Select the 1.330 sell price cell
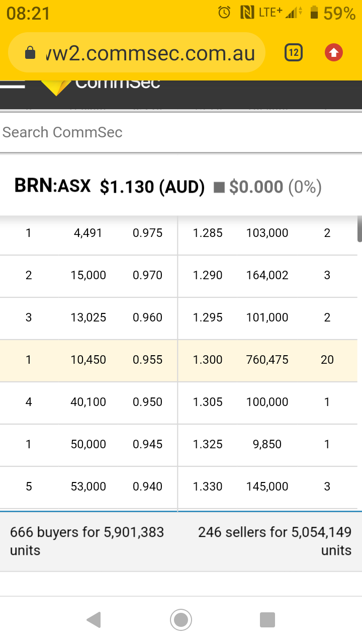Screen dimensions: 362x644 coord(208,487)
